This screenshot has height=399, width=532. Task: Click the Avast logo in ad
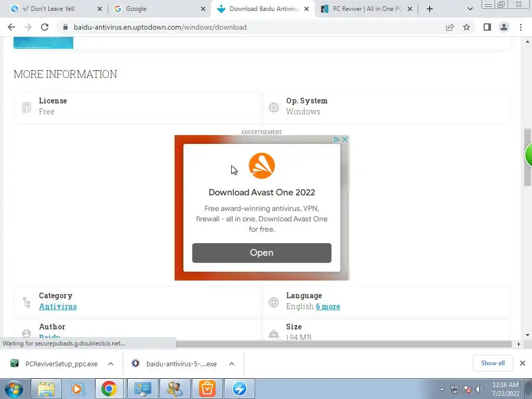(x=262, y=166)
